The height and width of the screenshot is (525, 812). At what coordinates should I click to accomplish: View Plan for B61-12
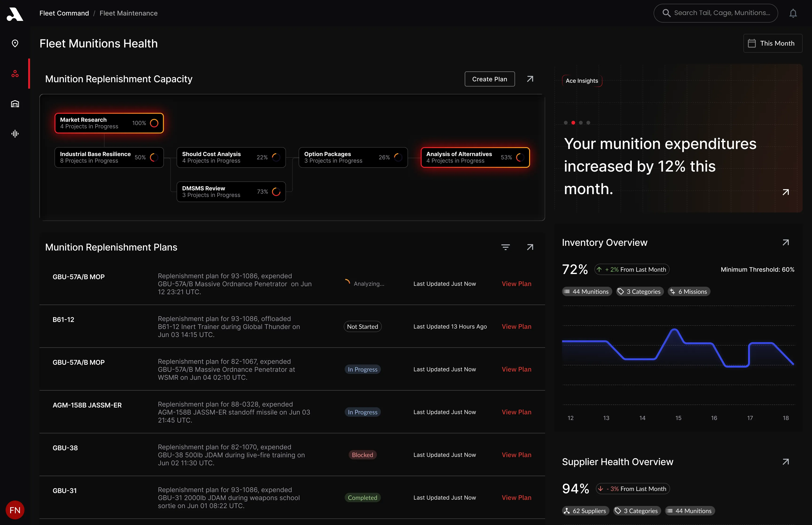pyautogui.click(x=517, y=327)
